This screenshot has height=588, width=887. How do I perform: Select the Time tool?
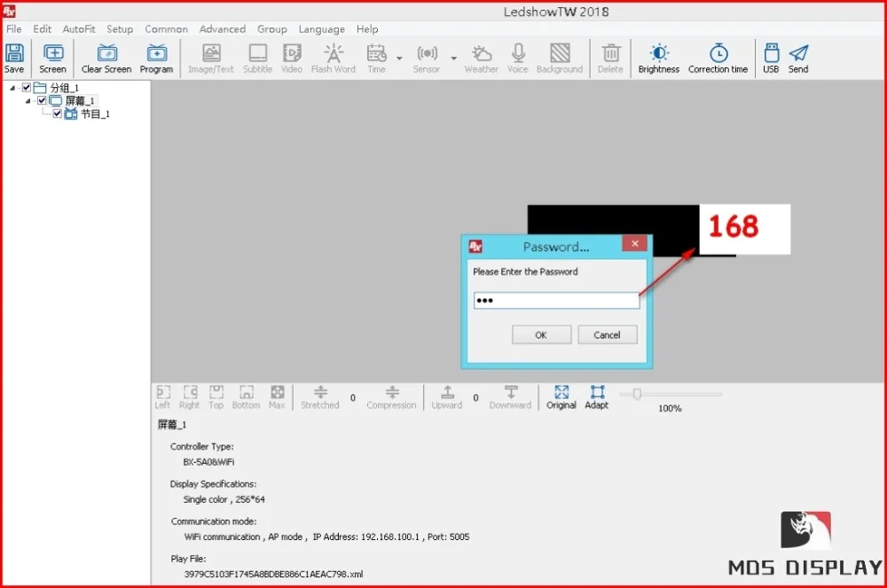pyautogui.click(x=376, y=59)
